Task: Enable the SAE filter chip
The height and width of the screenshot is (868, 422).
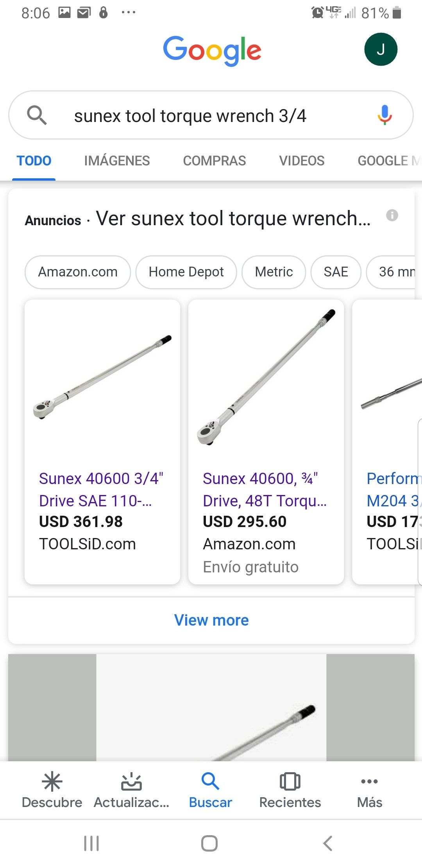Action: (335, 272)
